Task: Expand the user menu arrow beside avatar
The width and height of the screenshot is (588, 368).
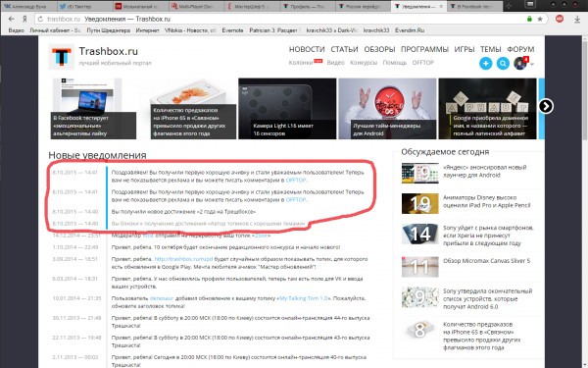Action: (532, 64)
